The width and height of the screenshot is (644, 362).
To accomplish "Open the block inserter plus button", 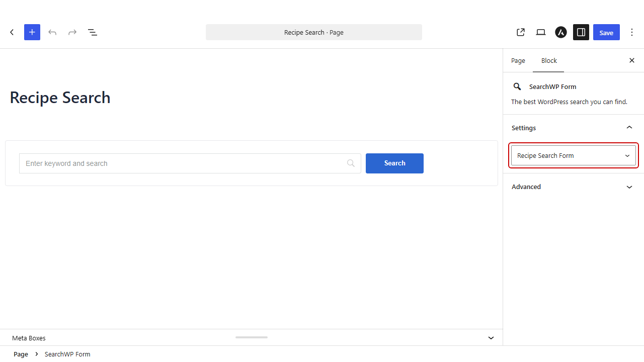I will click(32, 32).
